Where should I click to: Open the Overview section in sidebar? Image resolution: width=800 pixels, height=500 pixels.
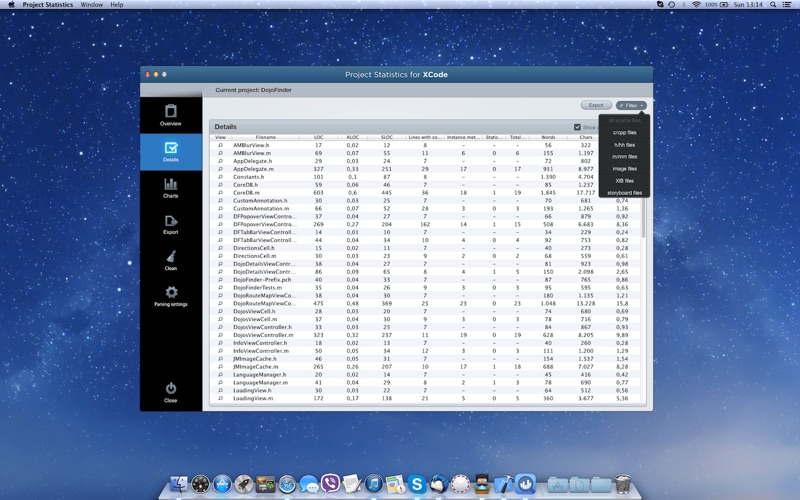click(x=170, y=115)
